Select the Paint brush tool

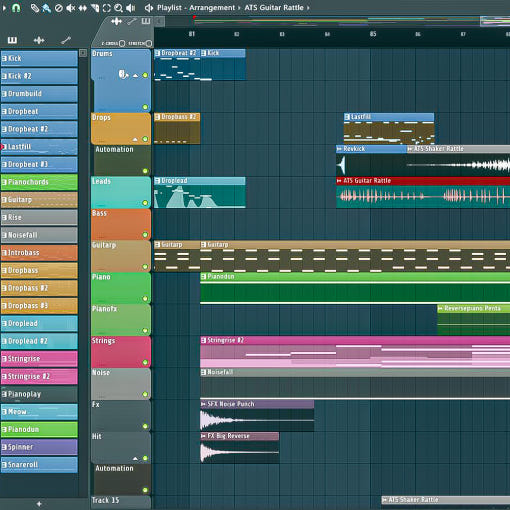point(46,8)
